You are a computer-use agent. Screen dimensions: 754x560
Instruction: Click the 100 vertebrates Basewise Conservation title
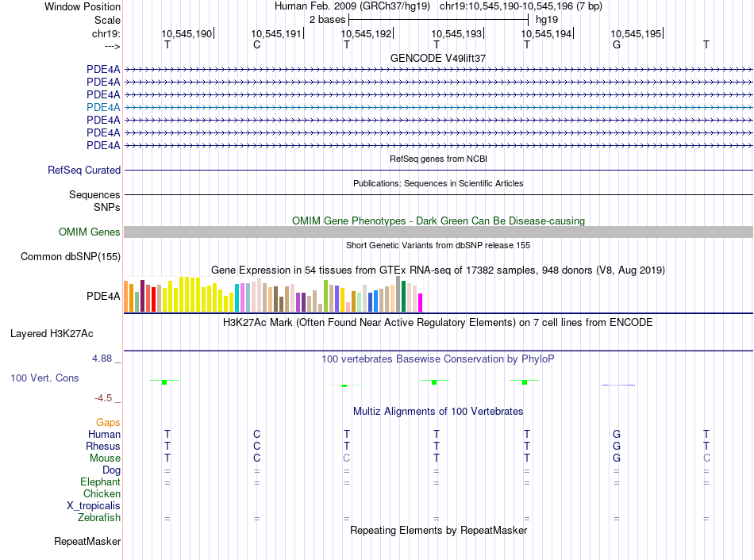click(x=438, y=359)
